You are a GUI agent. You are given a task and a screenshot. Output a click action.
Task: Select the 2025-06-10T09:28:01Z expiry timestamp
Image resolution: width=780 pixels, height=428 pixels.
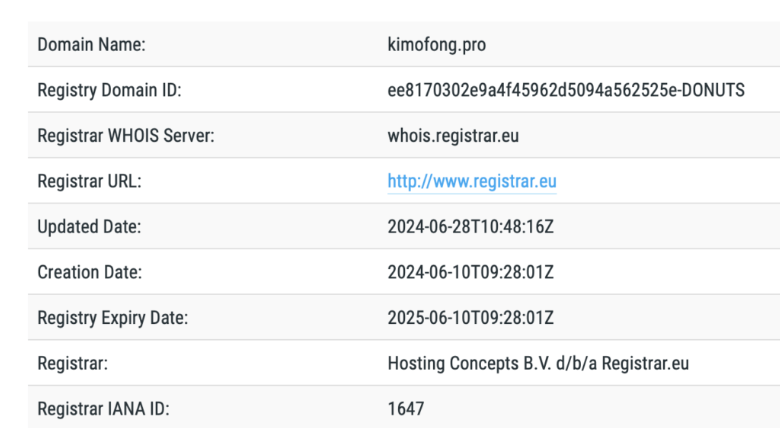pos(470,318)
